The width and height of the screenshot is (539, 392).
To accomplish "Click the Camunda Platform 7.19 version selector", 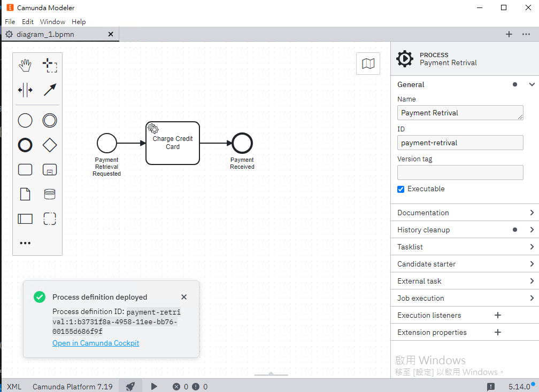I will coord(73,387).
